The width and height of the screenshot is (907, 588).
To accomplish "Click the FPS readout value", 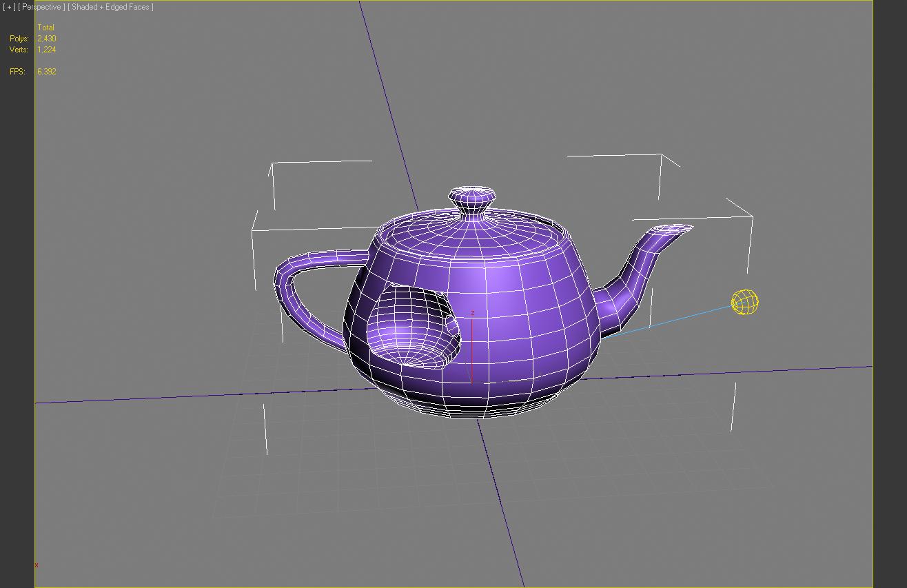I will [47, 72].
